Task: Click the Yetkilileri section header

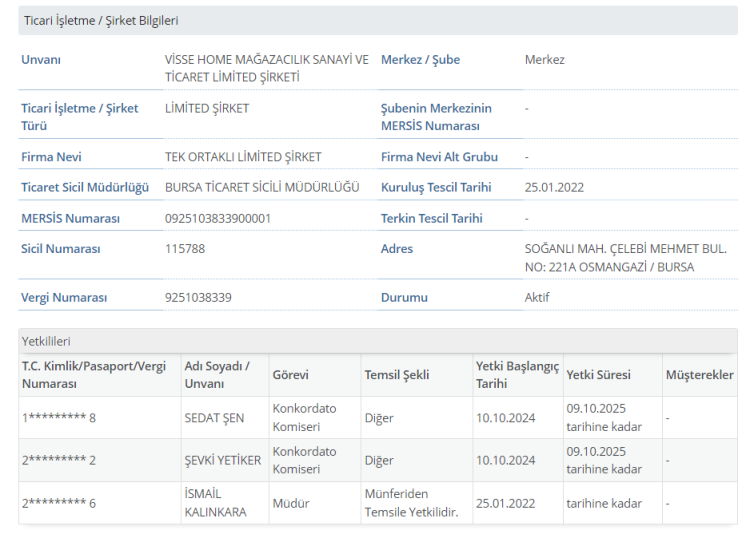Action: point(47,342)
